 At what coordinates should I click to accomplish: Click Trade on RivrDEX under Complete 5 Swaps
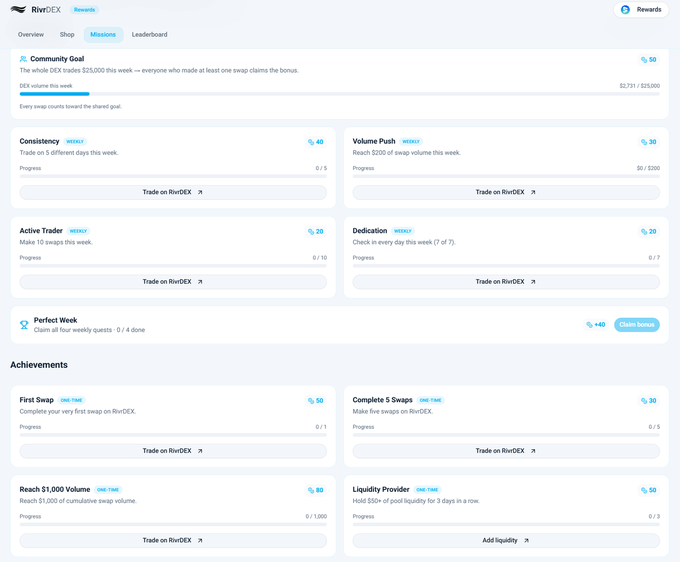506,451
